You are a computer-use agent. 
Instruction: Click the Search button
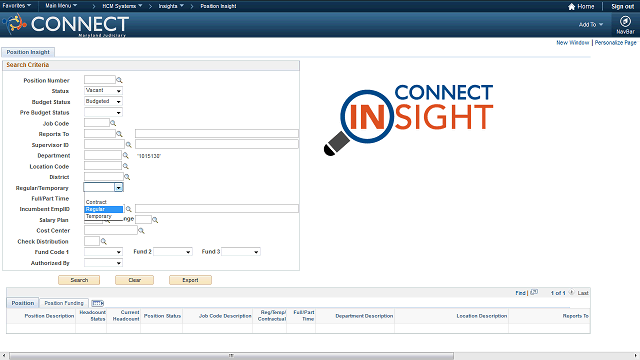tap(79, 280)
